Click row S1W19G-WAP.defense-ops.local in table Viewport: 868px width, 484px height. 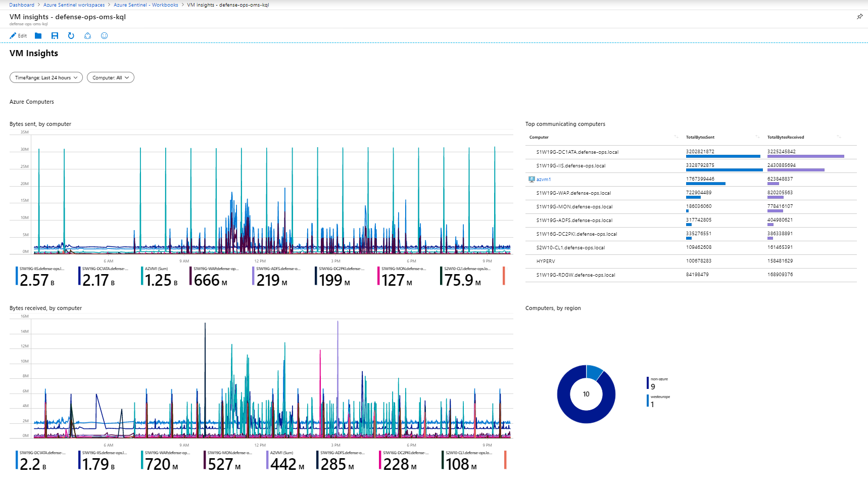pos(691,193)
